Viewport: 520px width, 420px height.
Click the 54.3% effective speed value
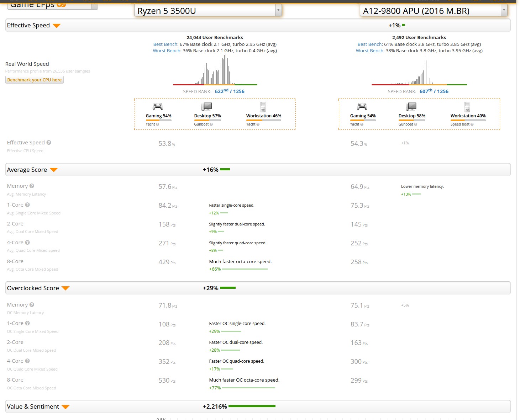(359, 144)
